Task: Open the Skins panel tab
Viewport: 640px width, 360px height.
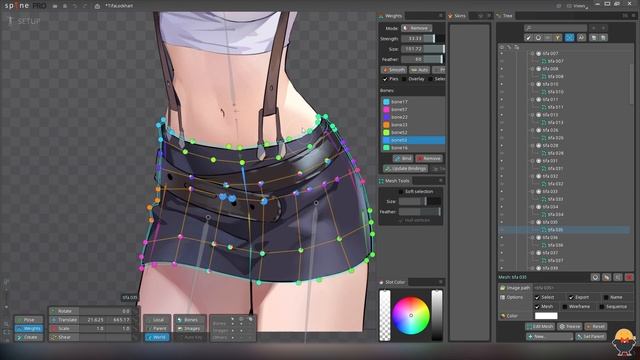Action: click(x=457, y=16)
